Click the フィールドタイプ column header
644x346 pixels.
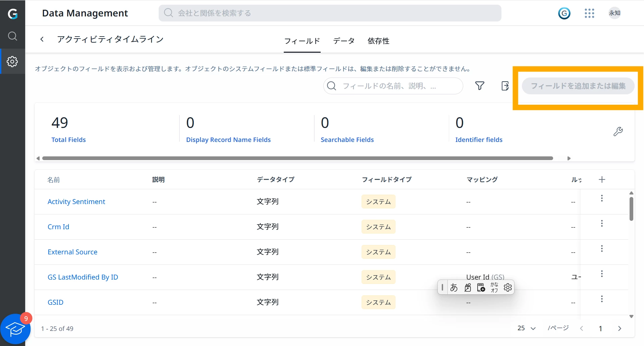387,180
